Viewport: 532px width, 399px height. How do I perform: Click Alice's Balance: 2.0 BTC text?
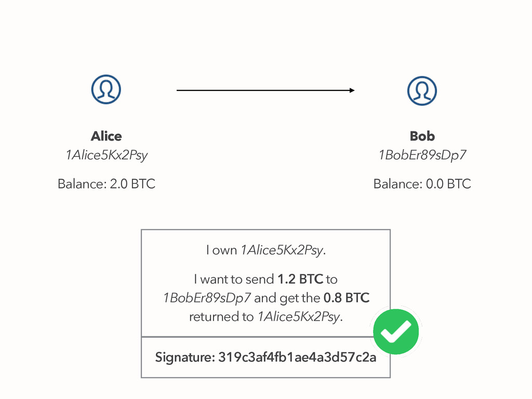[x=106, y=183]
